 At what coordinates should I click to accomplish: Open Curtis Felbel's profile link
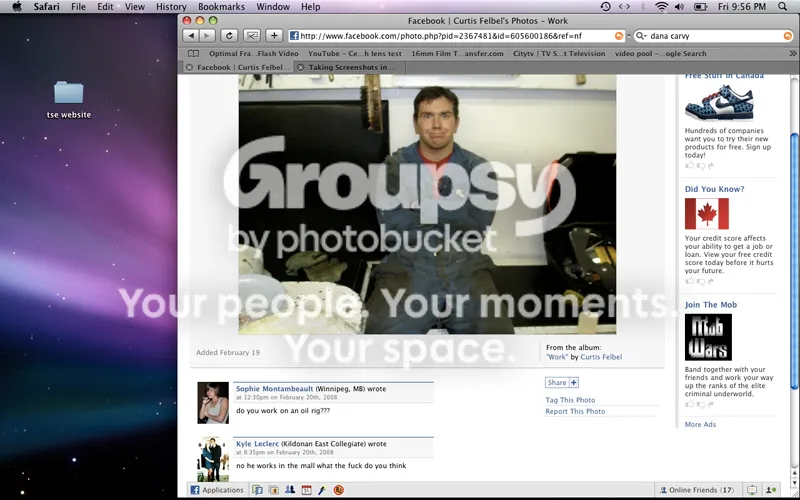601,357
